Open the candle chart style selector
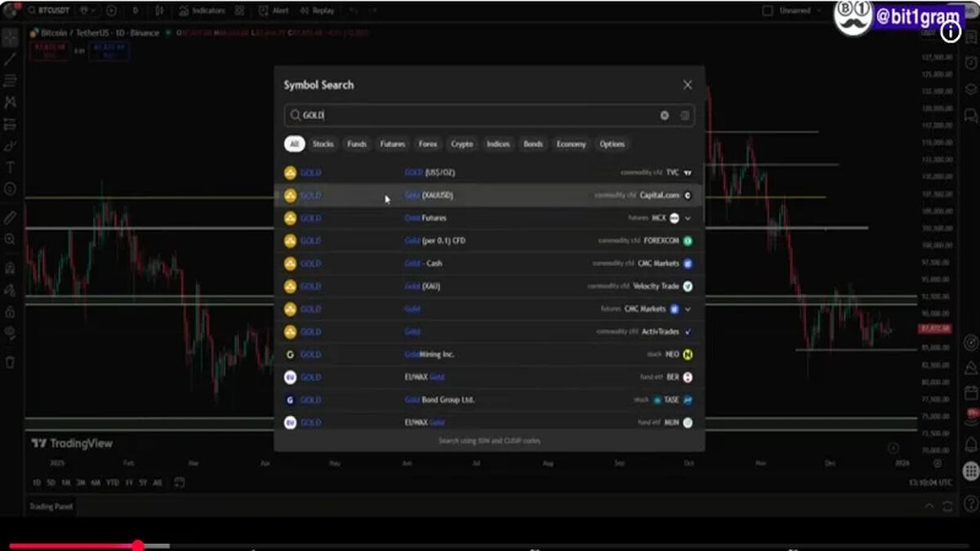The height and width of the screenshot is (551, 980). (159, 11)
